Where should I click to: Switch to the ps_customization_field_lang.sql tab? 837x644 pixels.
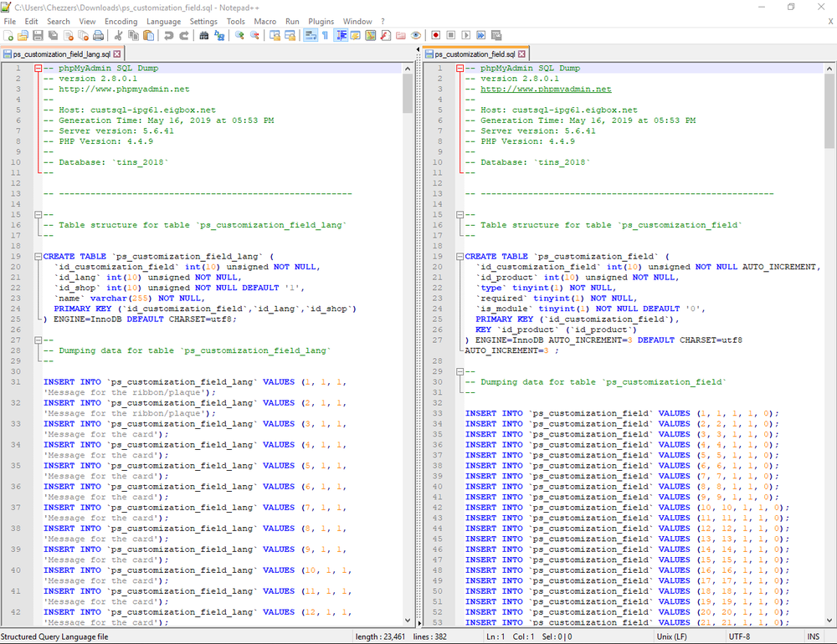click(60, 54)
